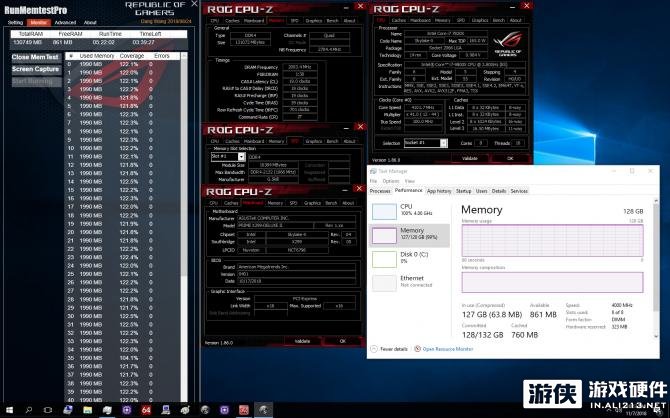Open the Details tab in Task Manager
670x418 pixels.
pos(499,191)
